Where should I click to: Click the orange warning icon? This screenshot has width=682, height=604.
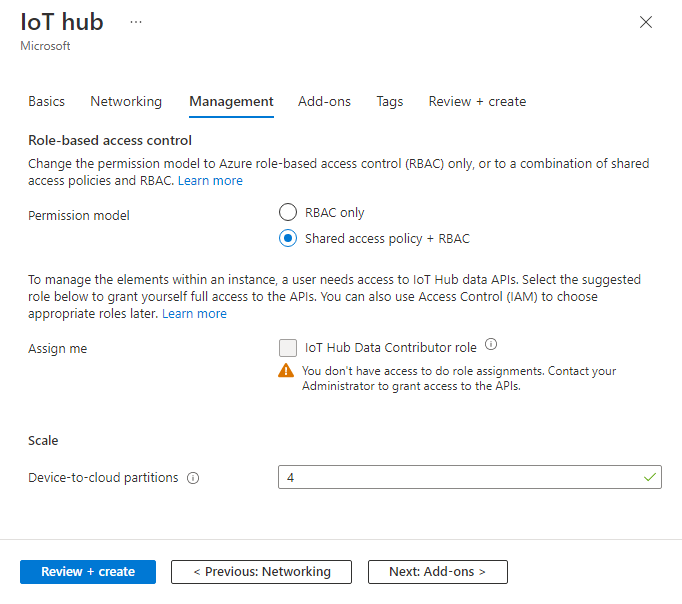tap(288, 371)
